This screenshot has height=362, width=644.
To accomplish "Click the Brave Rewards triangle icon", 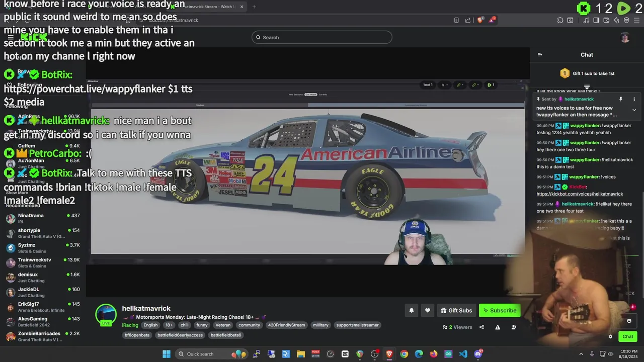I will tap(493, 20).
